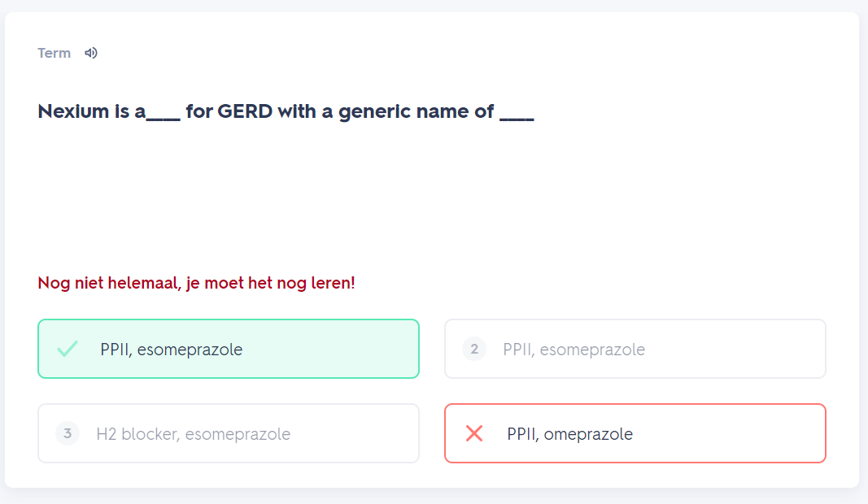
Task: Click text inside the correct green answer
Action: pyautogui.click(x=171, y=350)
